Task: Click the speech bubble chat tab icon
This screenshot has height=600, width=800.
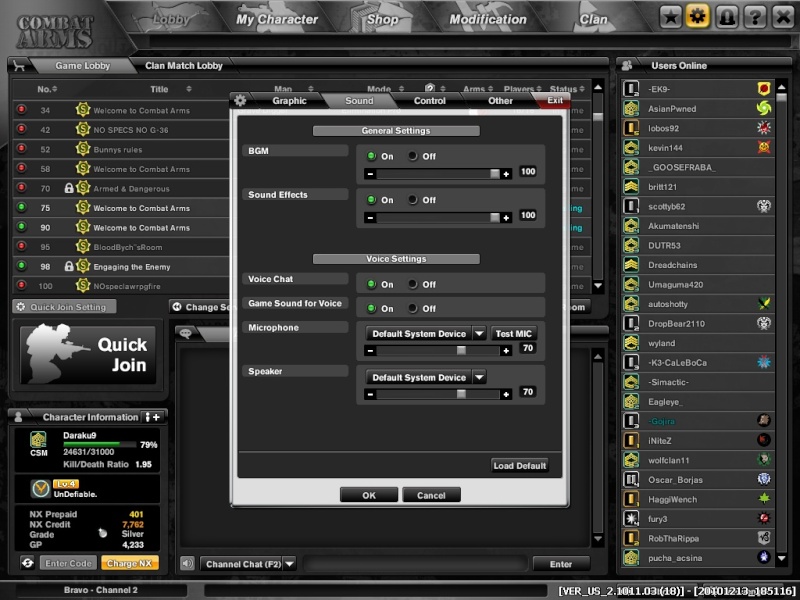Action: click(x=186, y=333)
